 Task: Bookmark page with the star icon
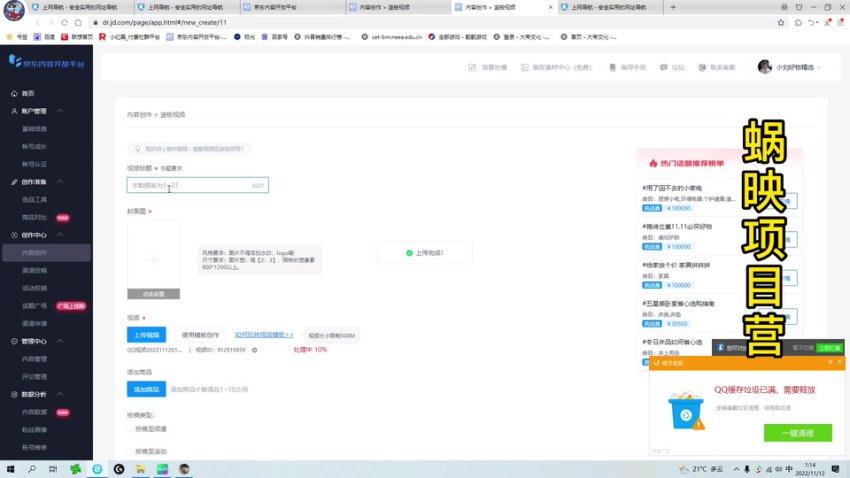781,23
